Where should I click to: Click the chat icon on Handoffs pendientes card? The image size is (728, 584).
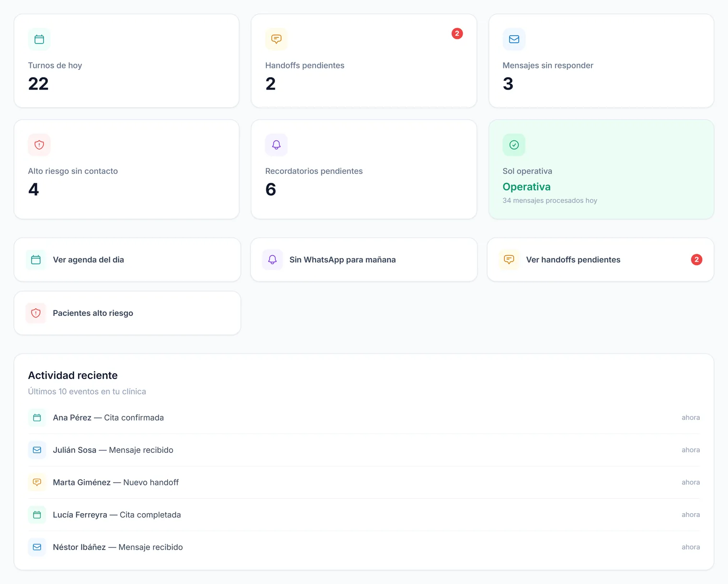276,39
